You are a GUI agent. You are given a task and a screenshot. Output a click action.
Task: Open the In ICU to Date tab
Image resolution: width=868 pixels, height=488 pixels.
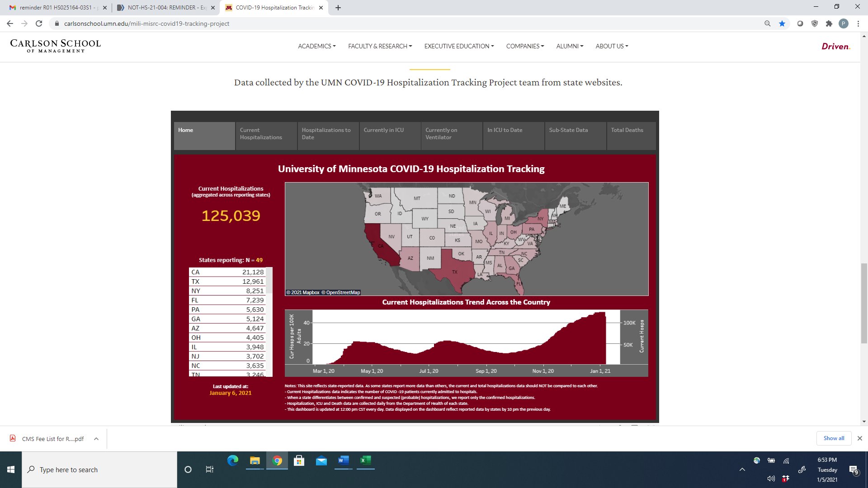point(514,136)
